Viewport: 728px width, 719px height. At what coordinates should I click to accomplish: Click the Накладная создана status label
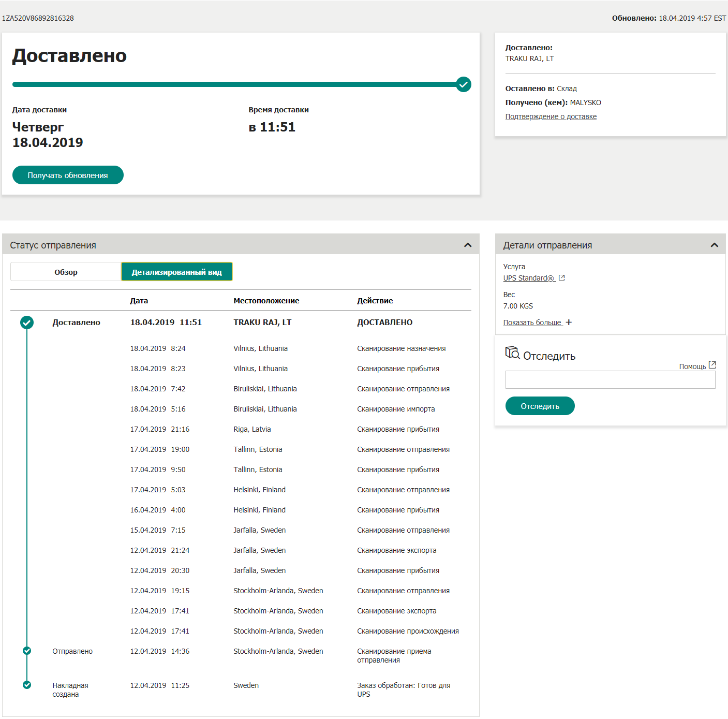[70, 689]
